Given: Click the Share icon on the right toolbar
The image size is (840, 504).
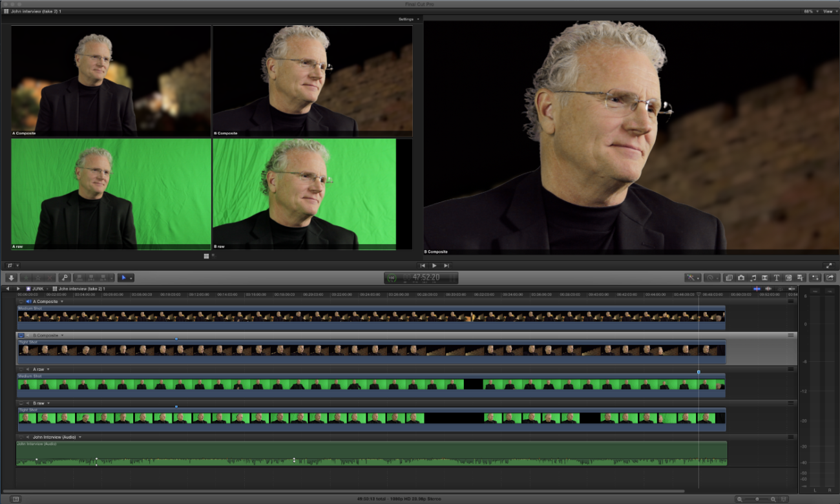Looking at the screenshot, I should 830,277.
